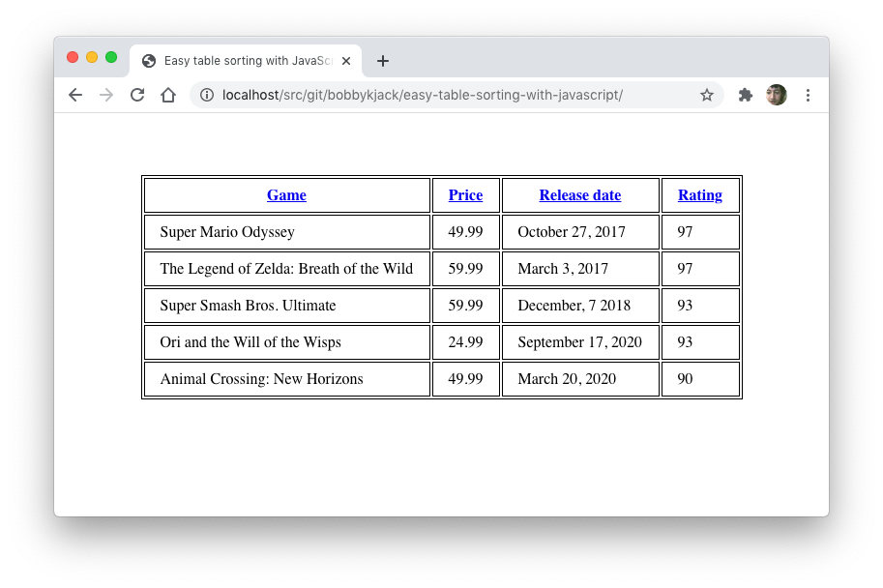View site information icon in address bar
Viewport: 883px width, 588px height.
click(207, 95)
